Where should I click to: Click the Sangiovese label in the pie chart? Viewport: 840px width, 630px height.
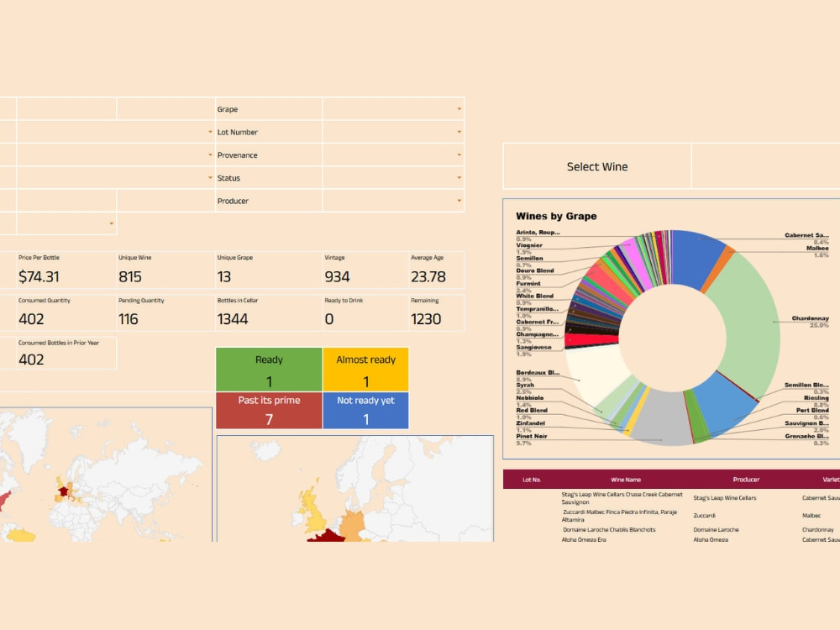pyautogui.click(x=533, y=347)
